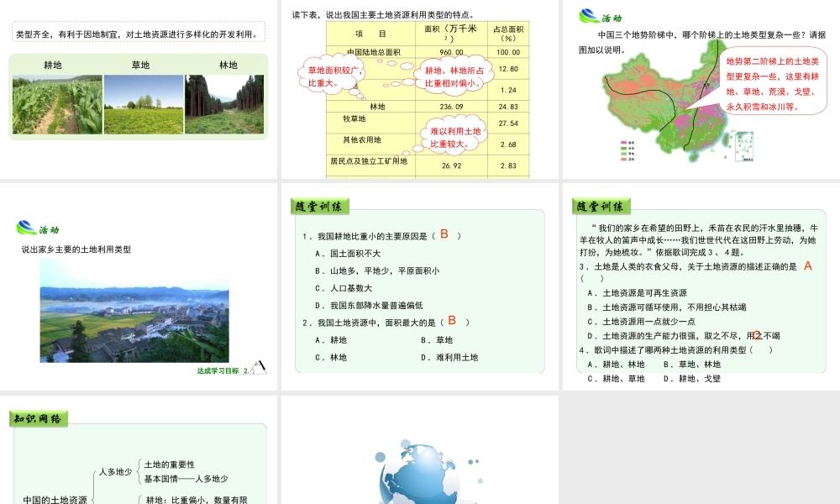This screenshot has width=840, height=504.
Task: Click the orange answer B for question 1
Action: [444, 234]
